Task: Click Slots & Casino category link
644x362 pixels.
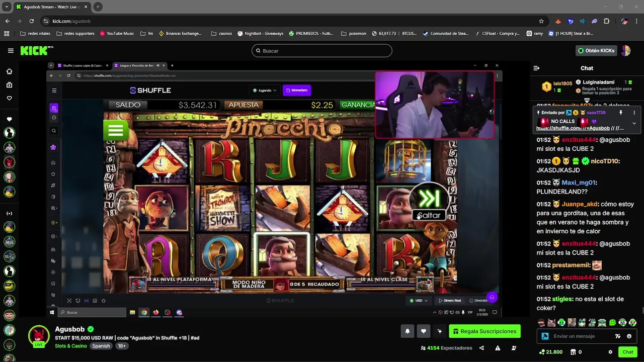Action: (71, 346)
